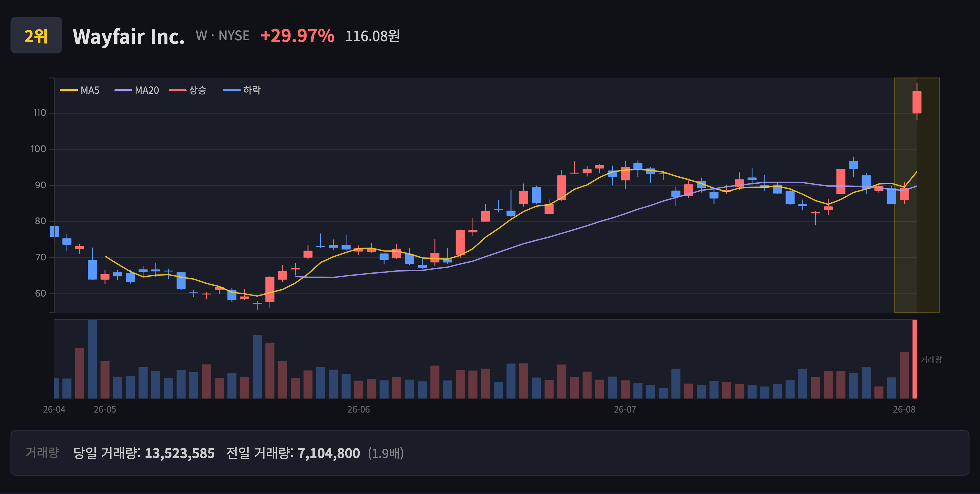Click the bright red latest volume bar
The height and width of the screenshot is (494, 980).
(x=915, y=359)
